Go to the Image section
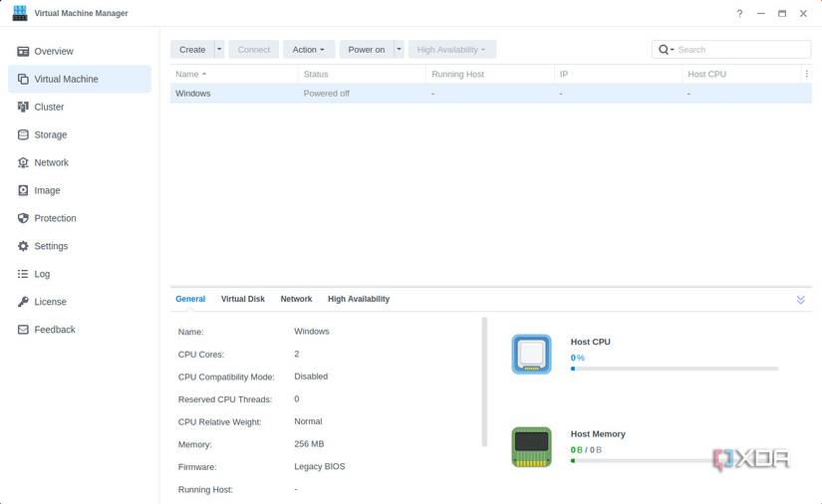The image size is (822, 504). pyautogui.click(x=80, y=190)
